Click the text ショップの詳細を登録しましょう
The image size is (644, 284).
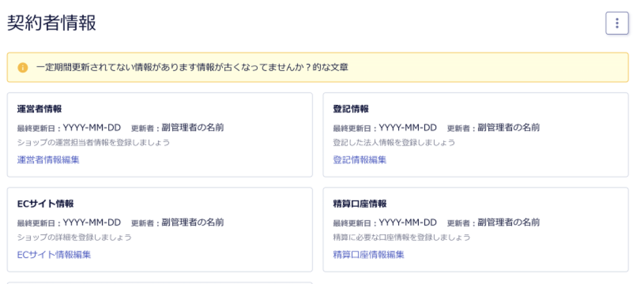tap(74, 238)
